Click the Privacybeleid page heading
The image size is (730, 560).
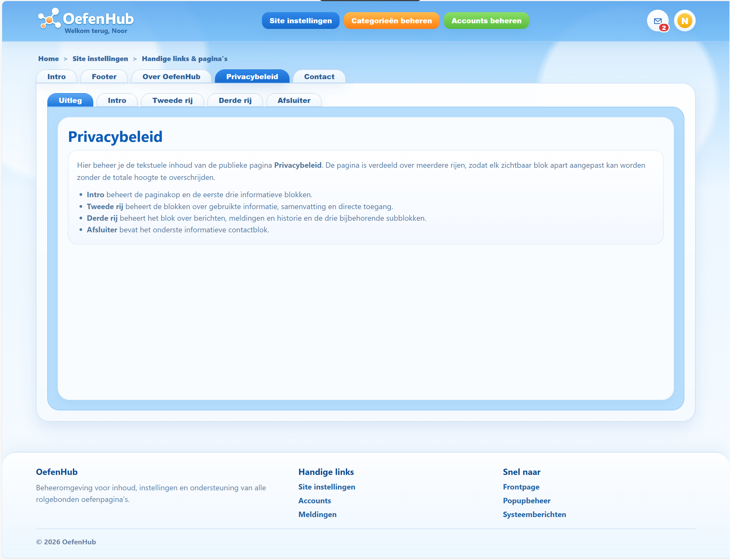point(115,137)
